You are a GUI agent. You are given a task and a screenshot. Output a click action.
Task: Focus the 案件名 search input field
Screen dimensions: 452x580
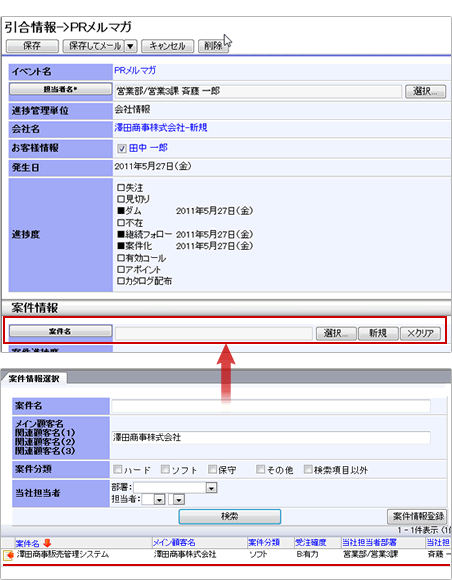[x=271, y=406]
